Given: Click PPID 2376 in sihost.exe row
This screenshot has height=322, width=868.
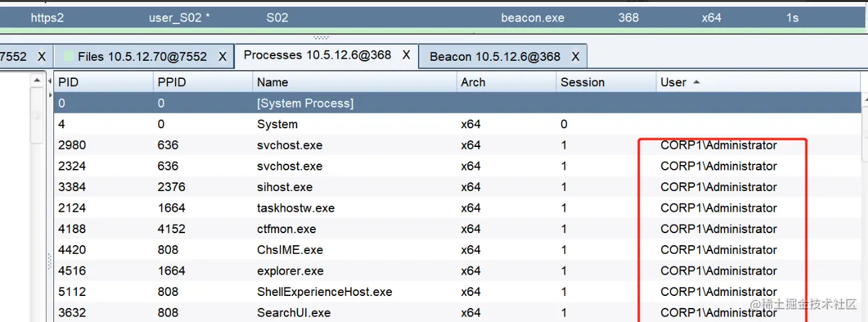Looking at the screenshot, I should click(172, 187).
